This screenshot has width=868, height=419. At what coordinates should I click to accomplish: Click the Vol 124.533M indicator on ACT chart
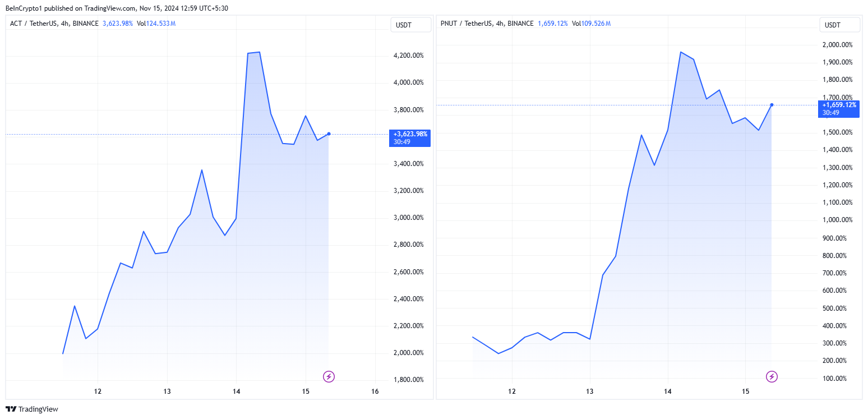(156, 24)
